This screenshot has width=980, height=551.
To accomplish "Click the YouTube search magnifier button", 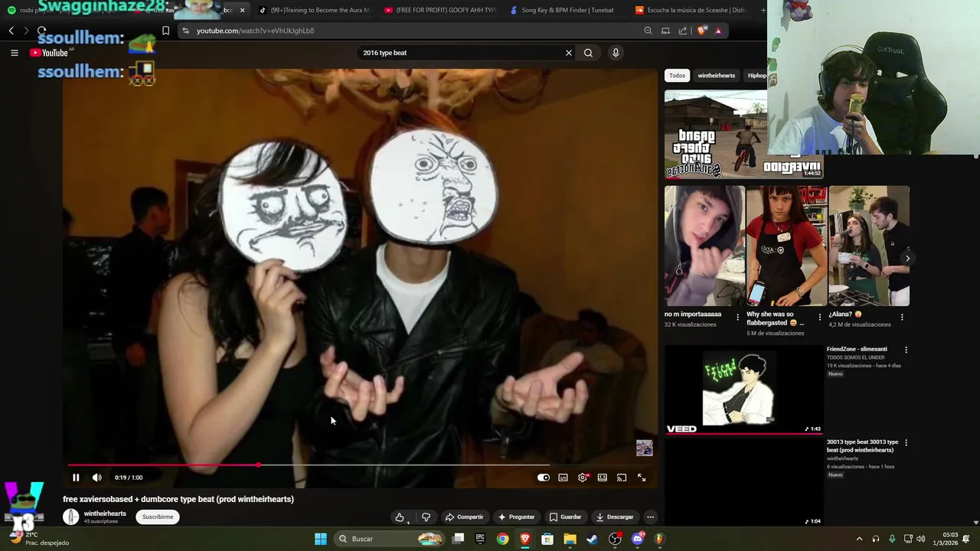I will [588, 53].
